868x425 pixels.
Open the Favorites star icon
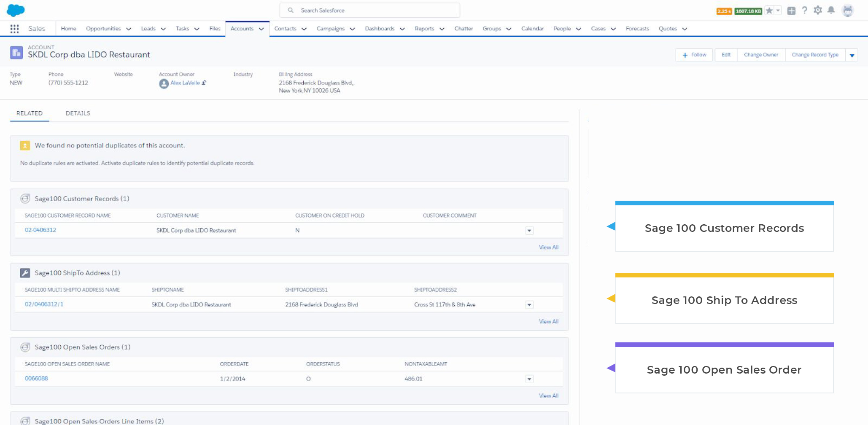click(769, 11)
